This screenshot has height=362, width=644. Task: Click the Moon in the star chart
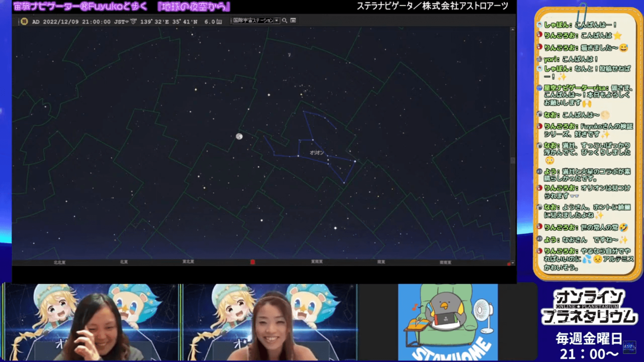point(239,136)
